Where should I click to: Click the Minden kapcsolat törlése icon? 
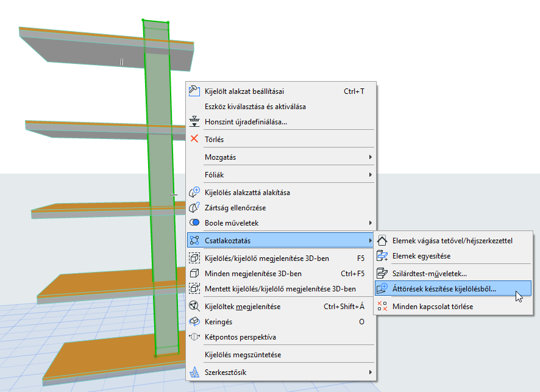[382, 306]
